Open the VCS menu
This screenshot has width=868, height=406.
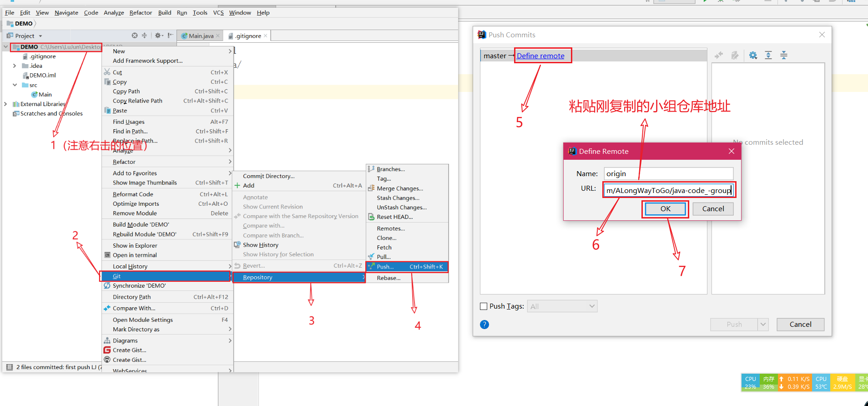point(218,13)
